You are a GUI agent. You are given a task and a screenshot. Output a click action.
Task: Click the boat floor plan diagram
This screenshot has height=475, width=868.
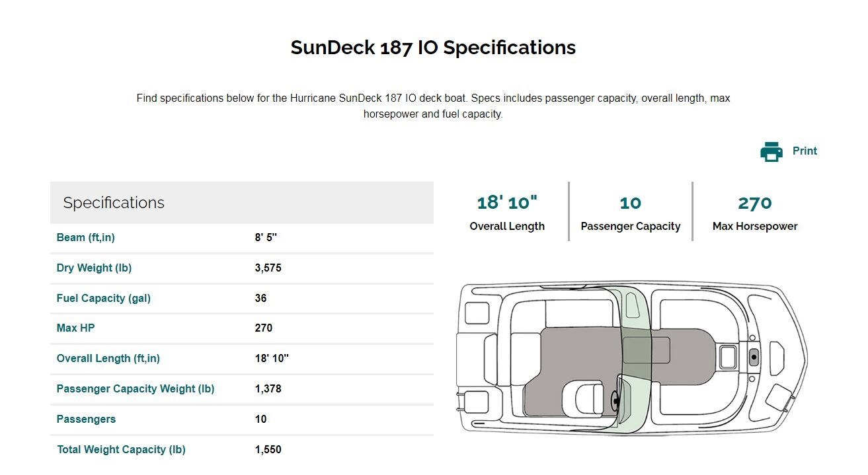(x=631, y=357)
